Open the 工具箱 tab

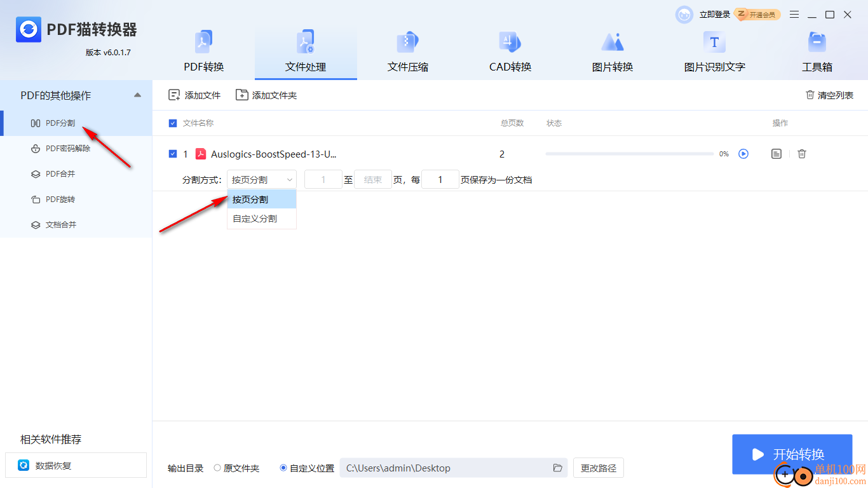click(x=817, y=52)
